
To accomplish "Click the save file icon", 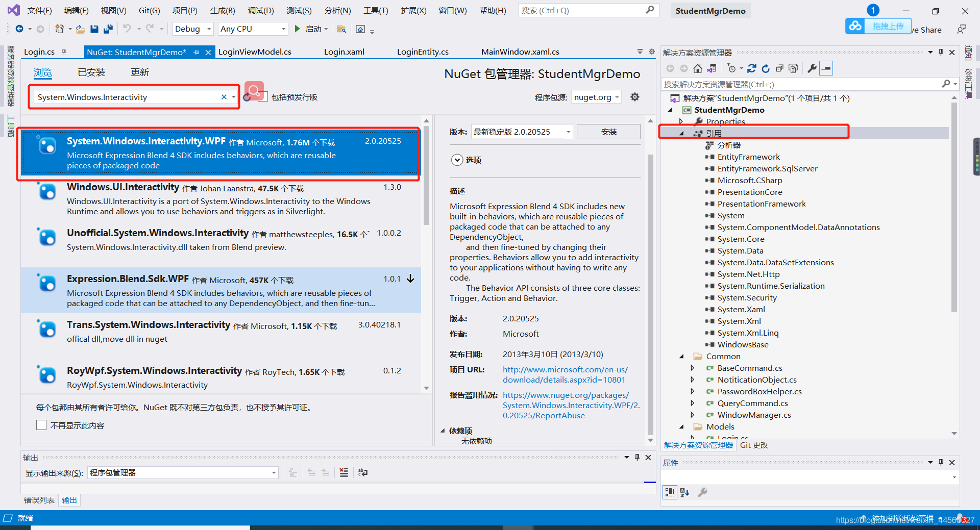I will (x=94, y=29).
